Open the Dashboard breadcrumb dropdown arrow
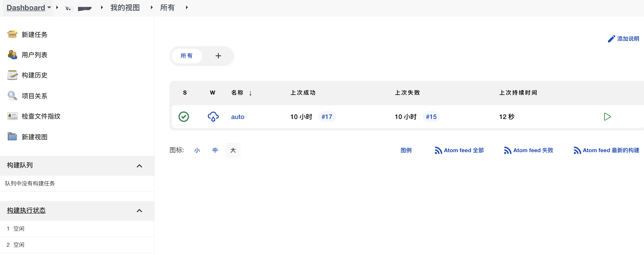The image size is (644, 255). 49,7
